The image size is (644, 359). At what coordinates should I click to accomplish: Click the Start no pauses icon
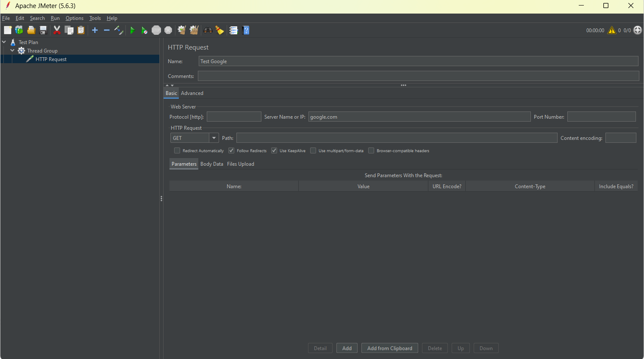click(x=144, y=30)
